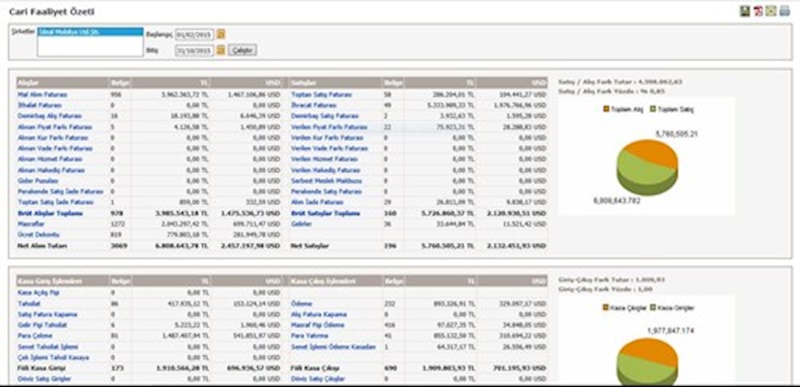Open the Verilen Vade Farkı Faturası link

(329, 148)
